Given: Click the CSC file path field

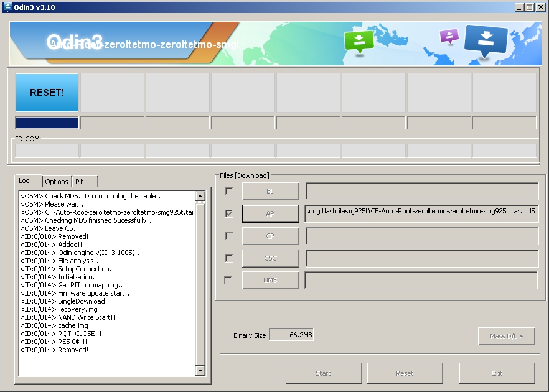Looking at the screenshot, I should click(422, 258).
